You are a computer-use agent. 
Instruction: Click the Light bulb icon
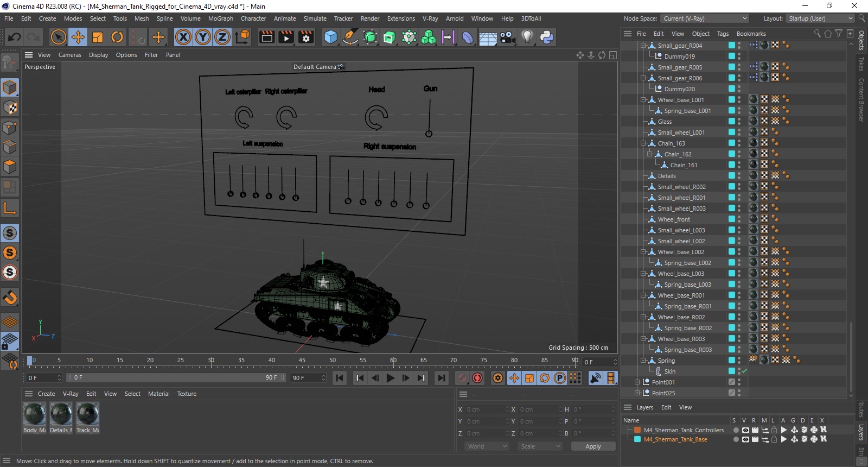527,37
